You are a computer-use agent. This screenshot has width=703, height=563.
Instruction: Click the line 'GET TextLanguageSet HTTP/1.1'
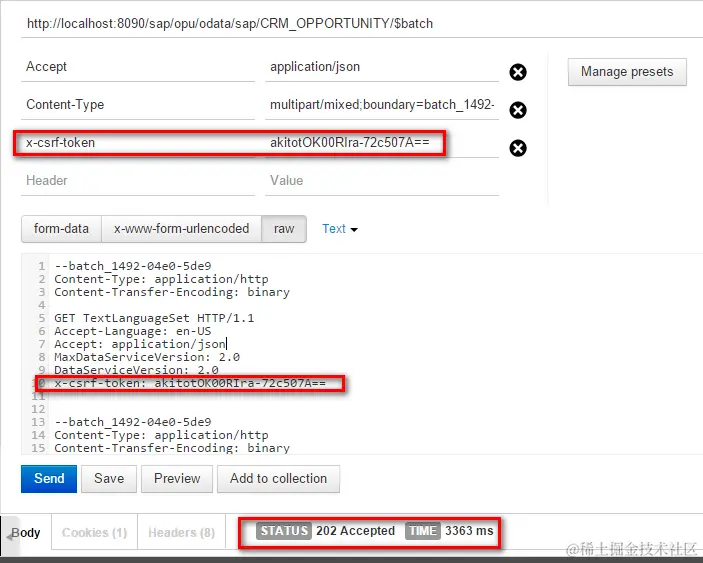[154, 318]
